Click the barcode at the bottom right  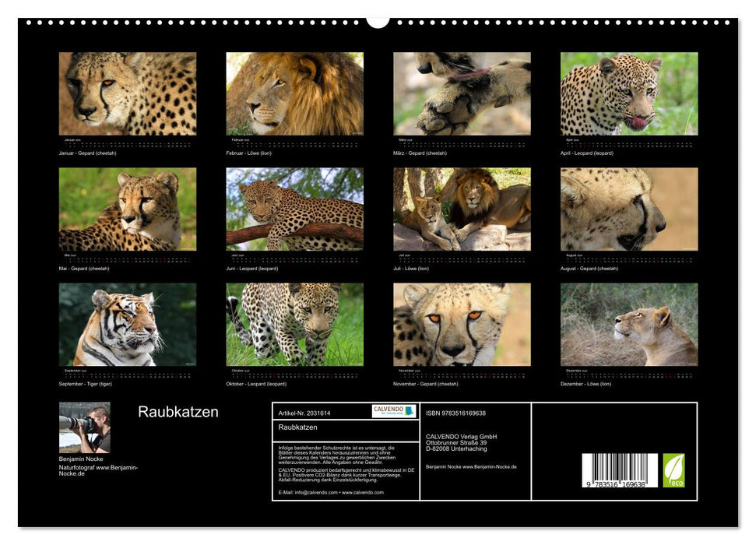tap(619, 471)
